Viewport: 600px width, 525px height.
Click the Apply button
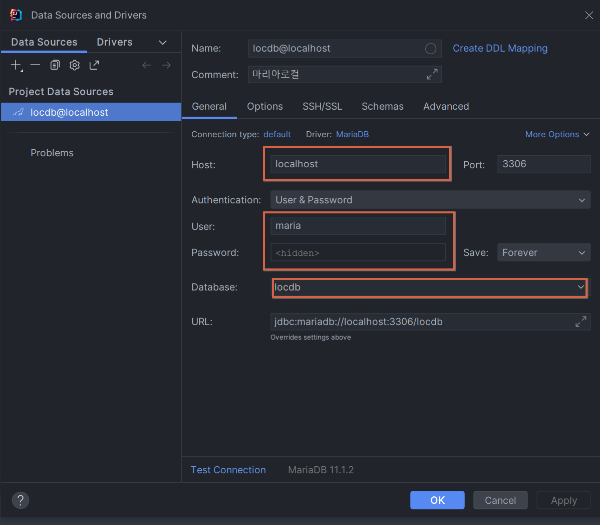tap(564, 500)
